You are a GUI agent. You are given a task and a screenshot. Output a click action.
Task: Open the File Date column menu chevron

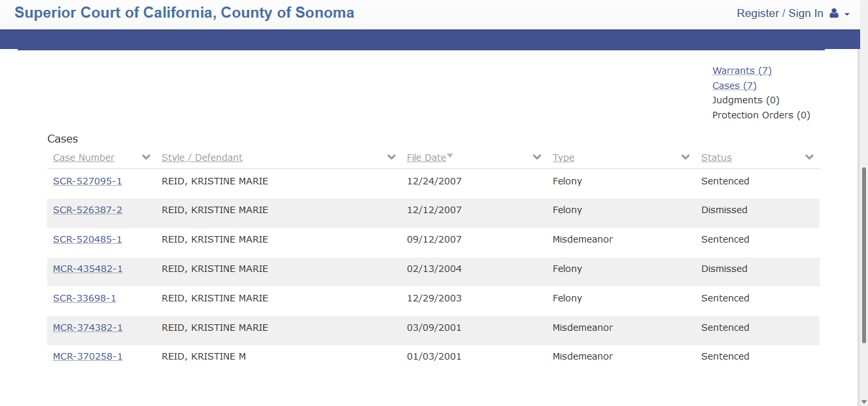click(x=537, y=158)
